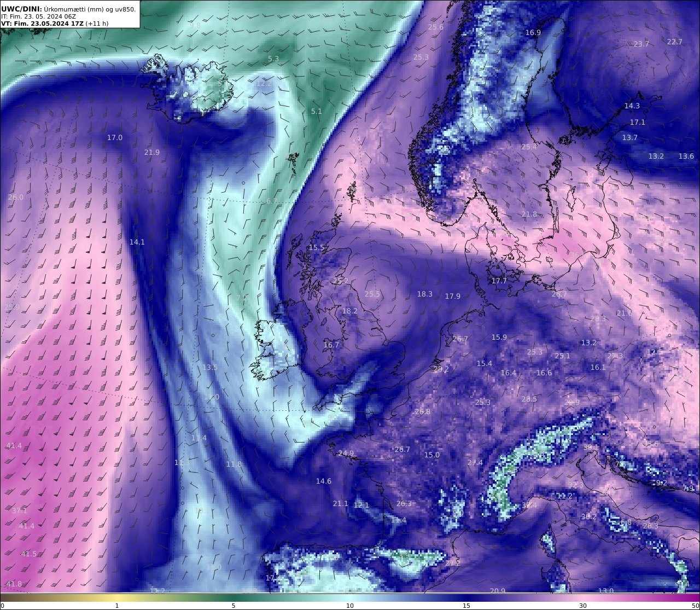Click the map value 16.9 over northern Scandinavia
This screenshot has height=610, width=700.
coord(533,33)
